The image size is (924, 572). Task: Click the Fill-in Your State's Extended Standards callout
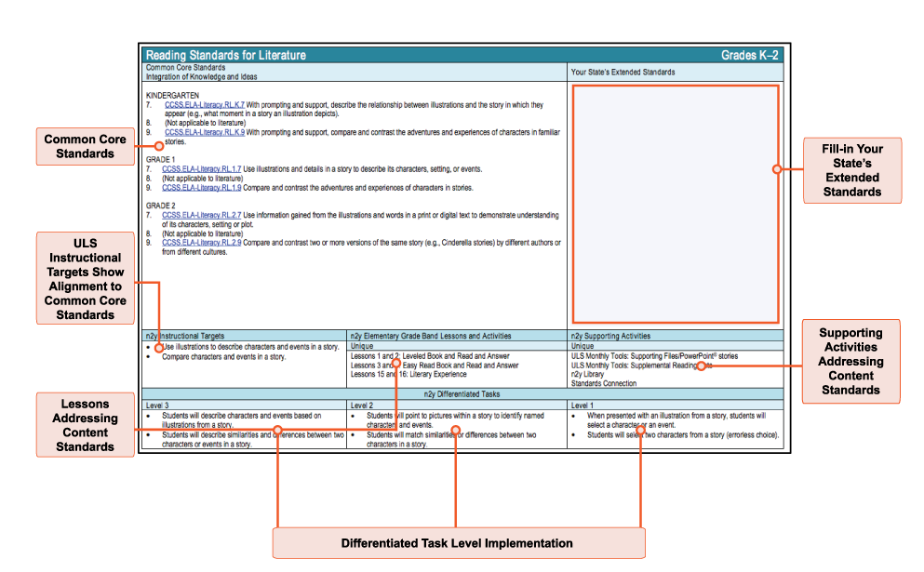852,170
